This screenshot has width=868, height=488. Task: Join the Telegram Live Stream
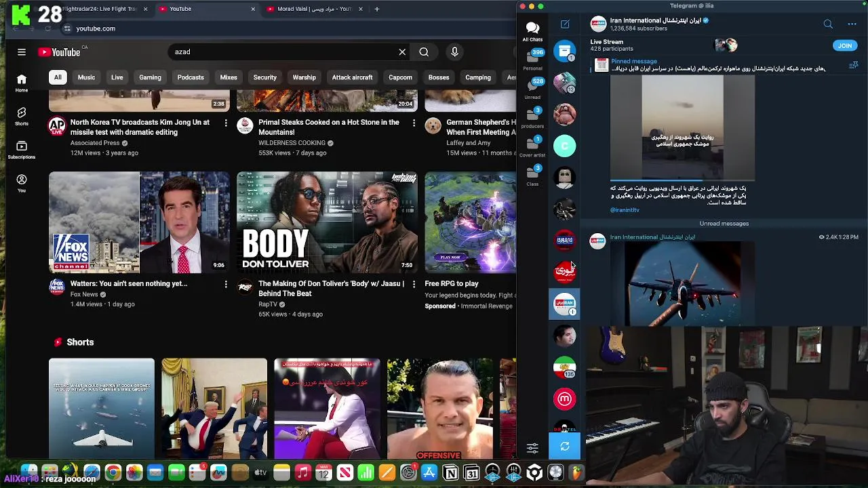(844, 45)
